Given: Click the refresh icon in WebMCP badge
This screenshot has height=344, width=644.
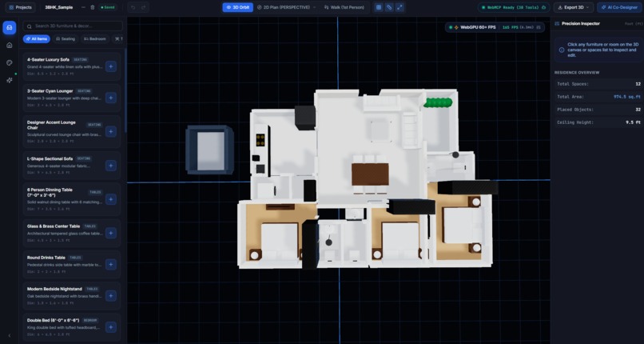Looking at the screenshot, I should [x=544, y=7].
